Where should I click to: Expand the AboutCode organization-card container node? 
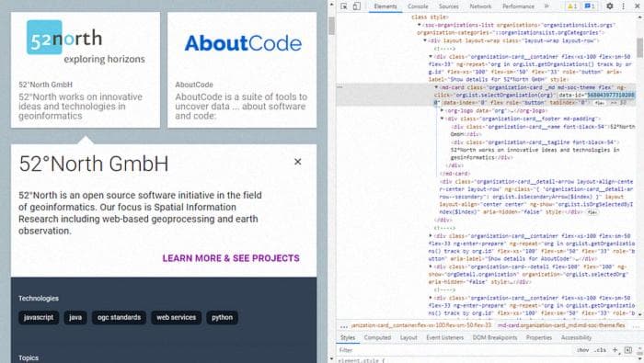pyautogui.click(x=431, y=236)
